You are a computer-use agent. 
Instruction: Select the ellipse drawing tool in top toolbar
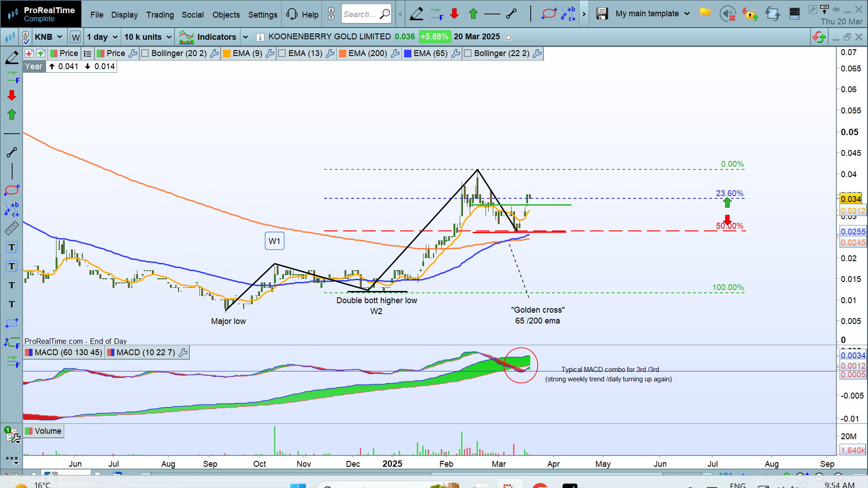pos(549,14)
